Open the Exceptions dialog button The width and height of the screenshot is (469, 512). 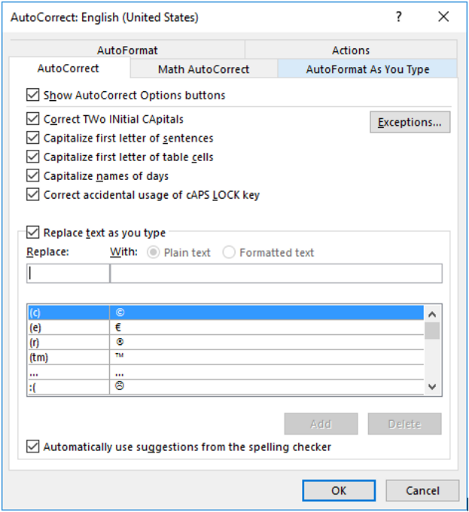click(x=410, y=122)
